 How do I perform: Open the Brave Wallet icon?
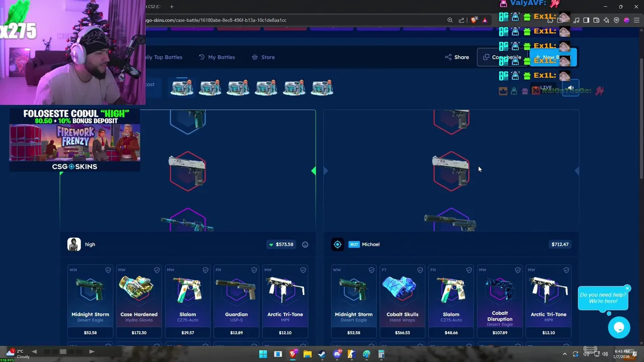click(596, 20)
